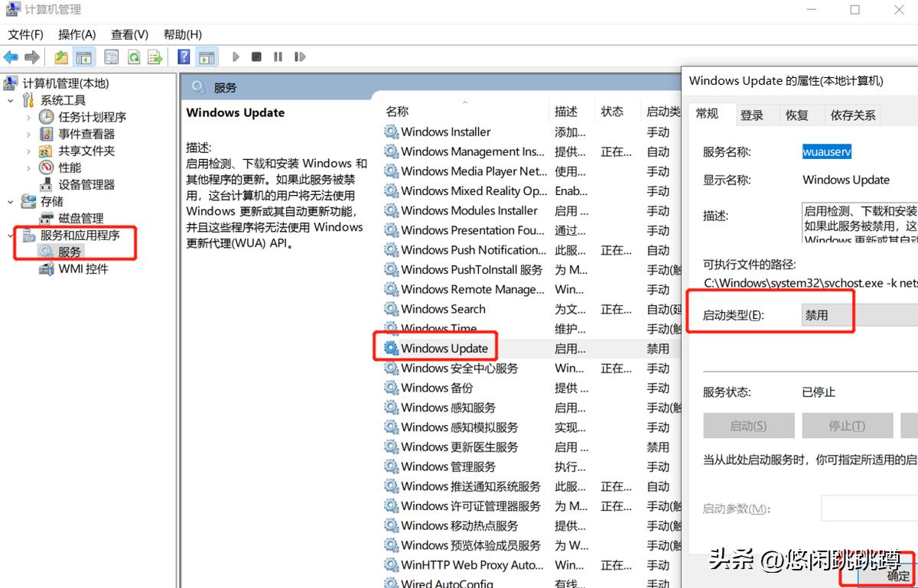This screenshot has height=588, width=918.
Task: Click the refresh icon on the toolbar
Action: click(134, 56)
